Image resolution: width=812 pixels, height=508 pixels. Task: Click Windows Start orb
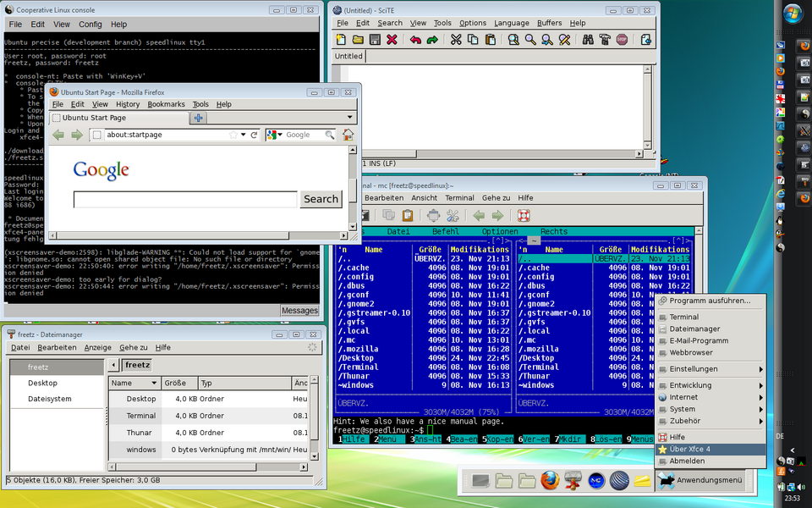[793, 14]
